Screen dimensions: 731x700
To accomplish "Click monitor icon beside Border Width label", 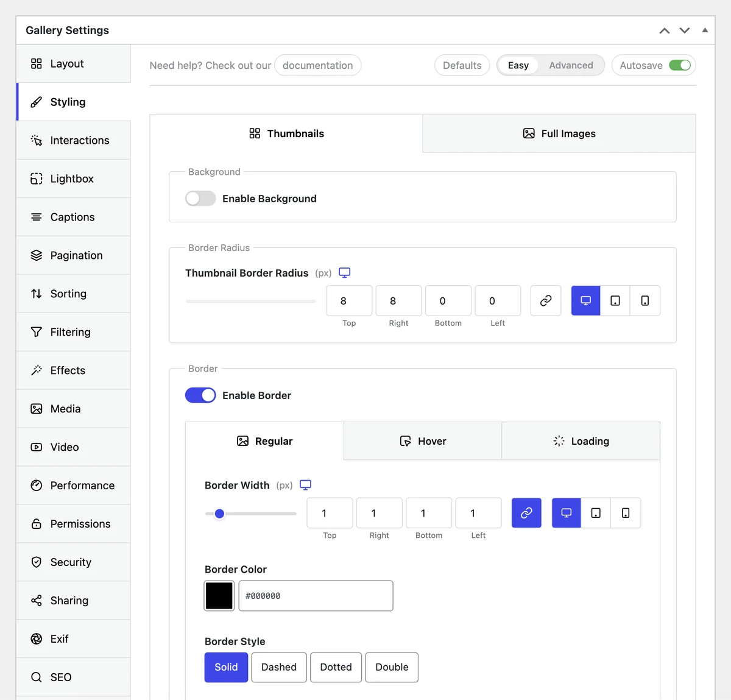I will click(306, 485).
